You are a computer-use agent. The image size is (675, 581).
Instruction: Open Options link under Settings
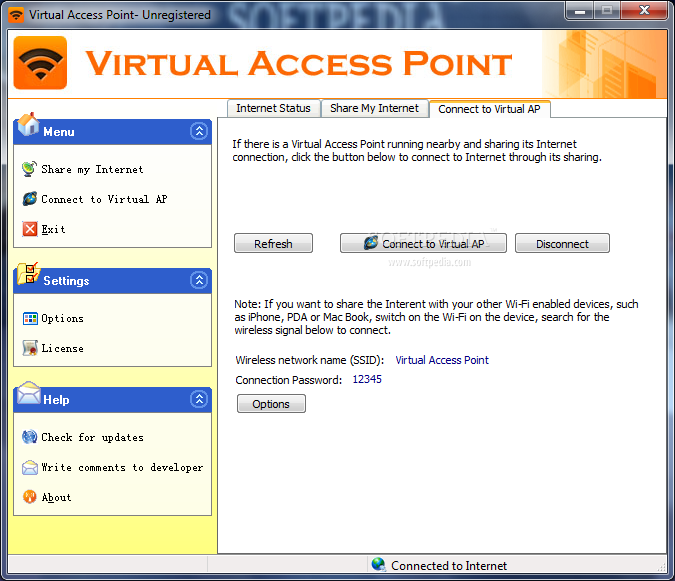62,319
